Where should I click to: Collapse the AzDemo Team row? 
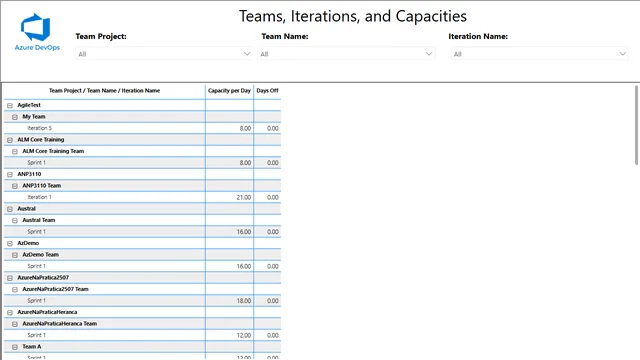15,255
